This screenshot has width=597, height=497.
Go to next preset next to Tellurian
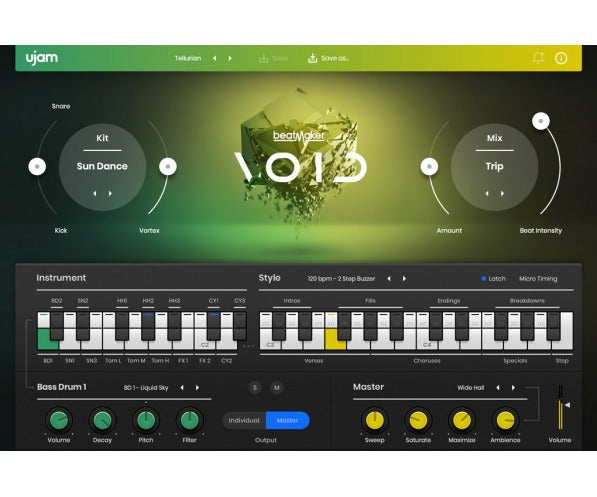coord(230,58)
